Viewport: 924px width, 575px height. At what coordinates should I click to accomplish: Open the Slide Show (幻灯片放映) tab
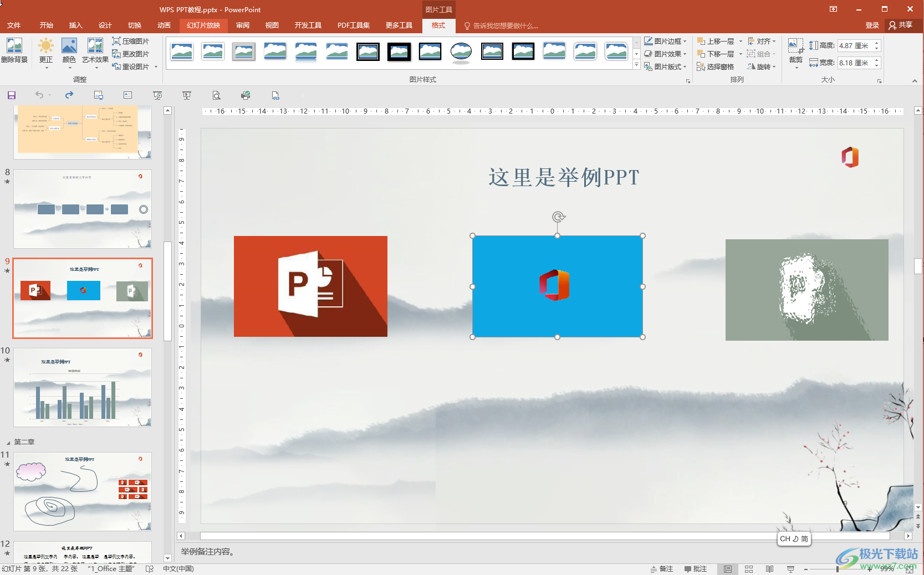pos(203,25)
